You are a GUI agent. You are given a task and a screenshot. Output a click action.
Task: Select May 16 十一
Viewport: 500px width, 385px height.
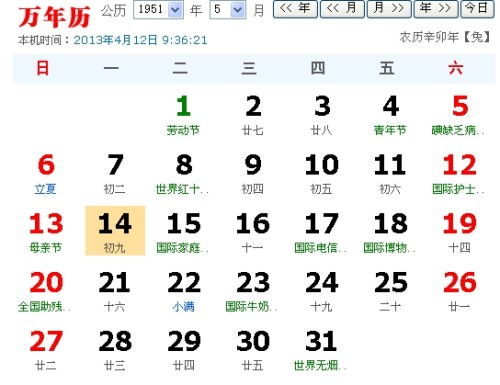click(253, 232)
